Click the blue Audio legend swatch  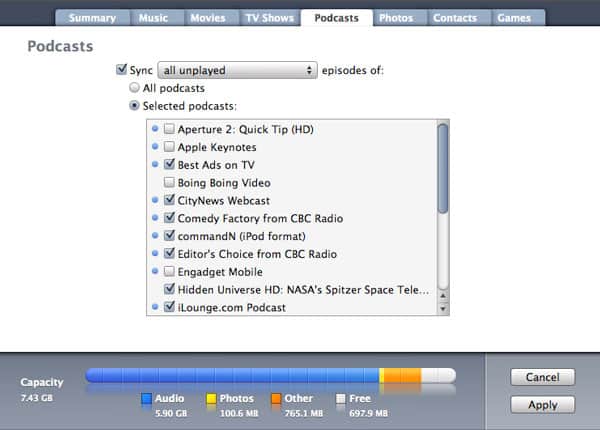(146, 399)
